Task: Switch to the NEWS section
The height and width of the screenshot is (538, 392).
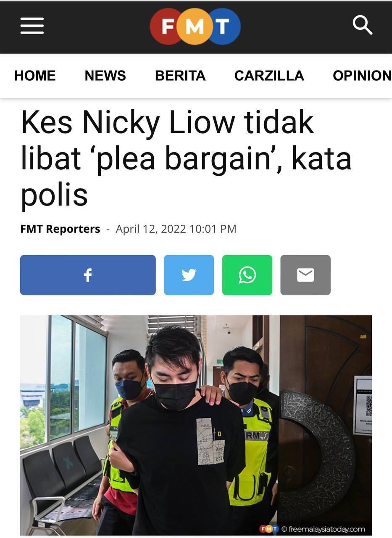Action: (105, 76)
